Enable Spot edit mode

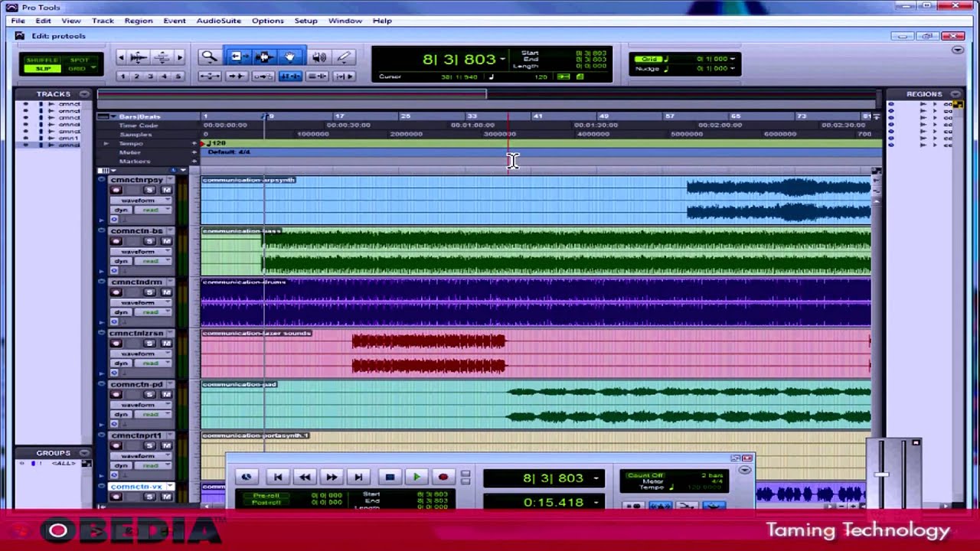[79, 60]
